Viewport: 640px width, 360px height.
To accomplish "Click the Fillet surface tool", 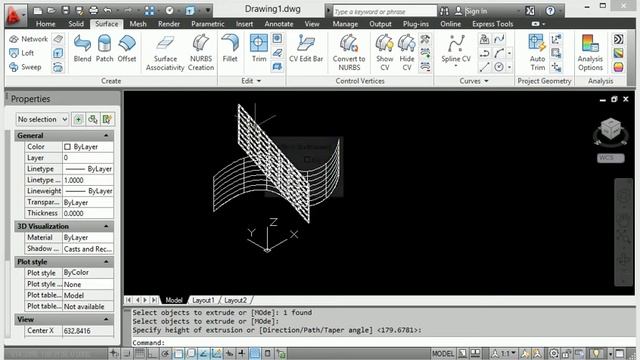I will point(230,48).
